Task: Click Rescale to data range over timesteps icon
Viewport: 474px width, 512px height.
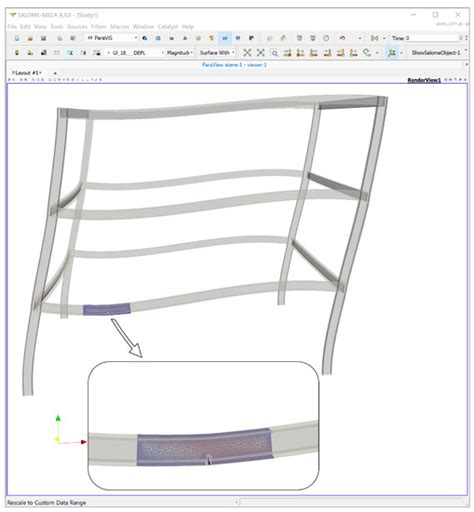Action: coord(84,53)
